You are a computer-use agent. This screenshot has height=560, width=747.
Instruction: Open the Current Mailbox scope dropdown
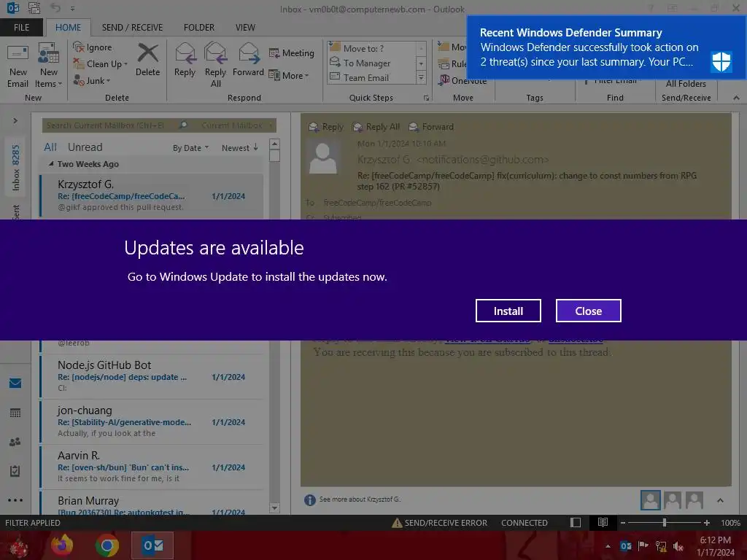point(237,125)
